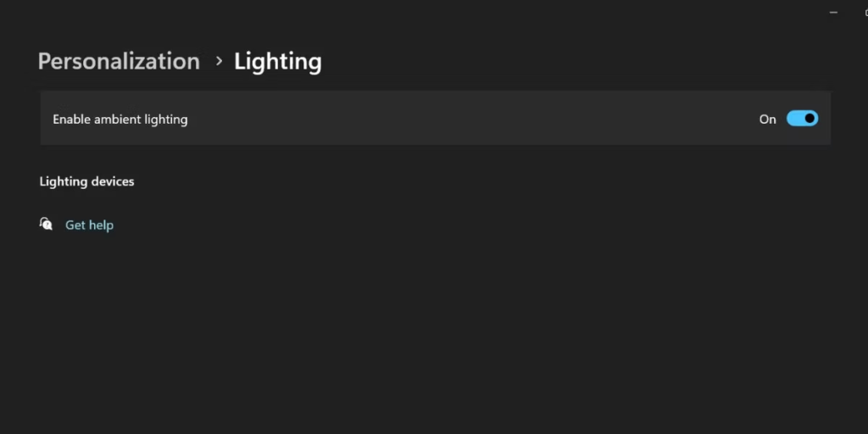Click the Lighting devices heading

point(86,181)
